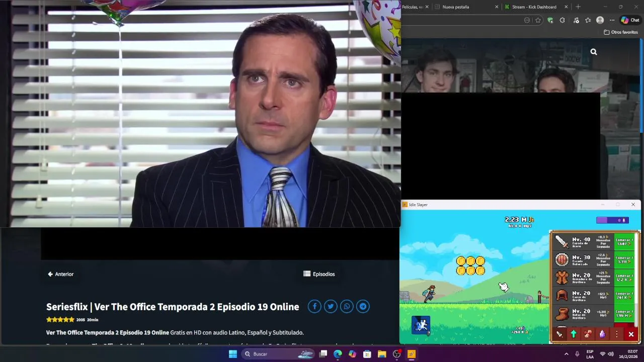Open network and volume quick settings
The height and width of the screenshot is (362, 644).
[x=606, y=354]
